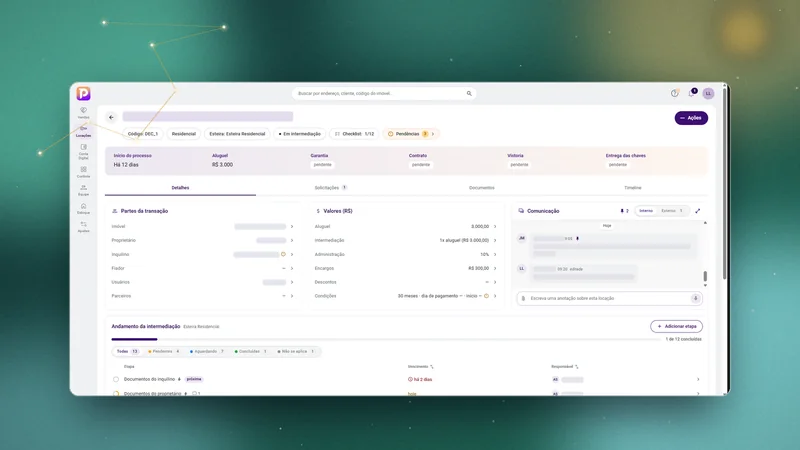
Task: Open Ajustes in the sidebar
Action: (83, 227)
